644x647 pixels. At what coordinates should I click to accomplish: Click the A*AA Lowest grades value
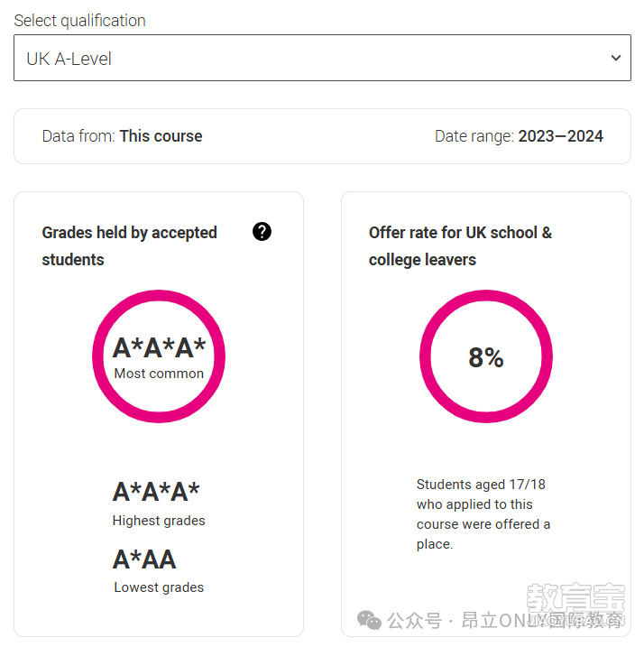(144, 559)
